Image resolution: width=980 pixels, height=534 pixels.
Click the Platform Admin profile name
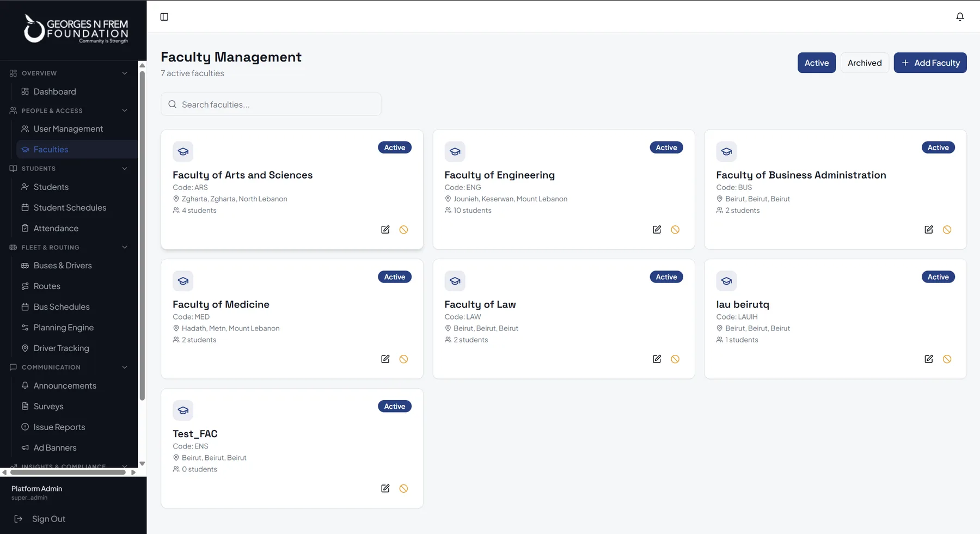pyautogui.click(x=36, y=489)
